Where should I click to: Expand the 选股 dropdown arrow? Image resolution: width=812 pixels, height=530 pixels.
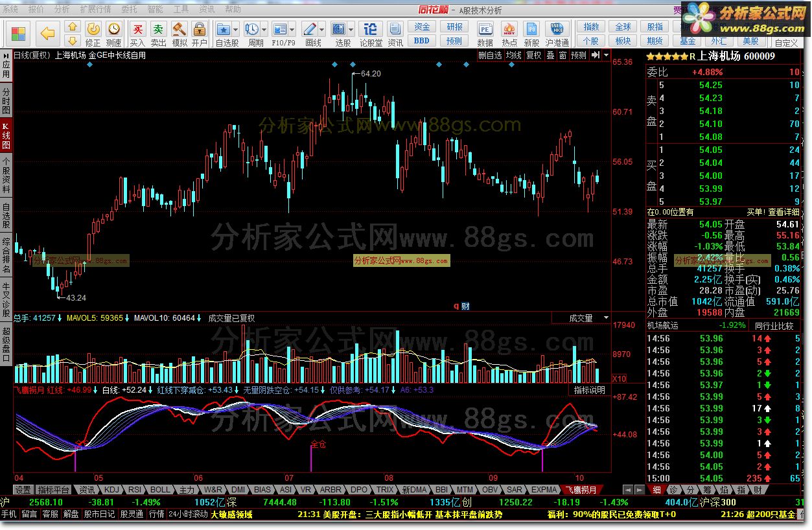point(351,30)
